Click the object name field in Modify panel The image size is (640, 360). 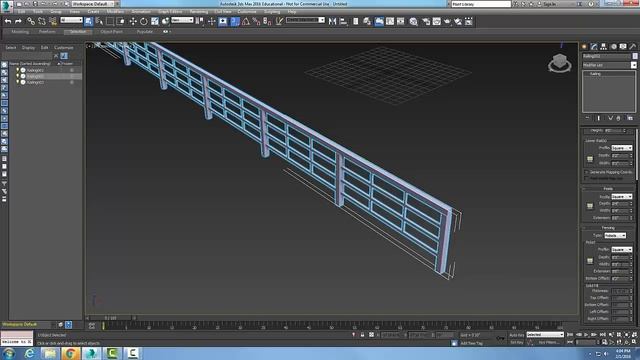[x=607, y=56]
